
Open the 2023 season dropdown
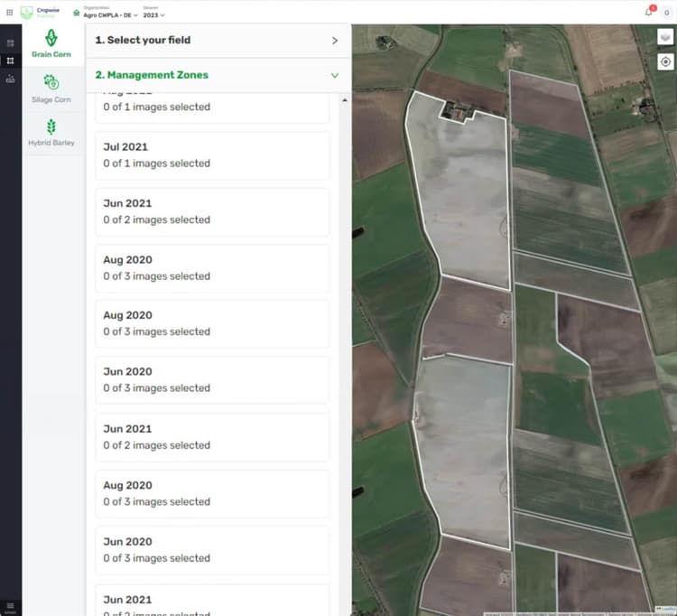(x=153, y=15)
